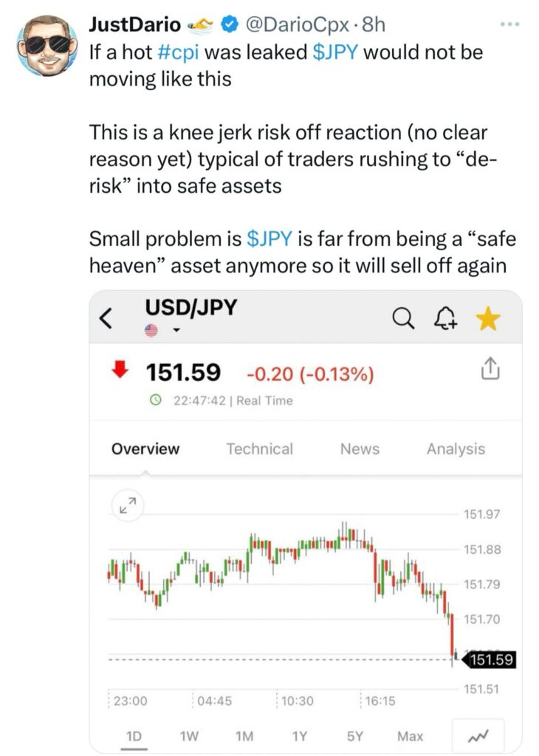539x756 pixels.
Task: Expand the currency flag dropdown arrow
Action: point(176,331)
